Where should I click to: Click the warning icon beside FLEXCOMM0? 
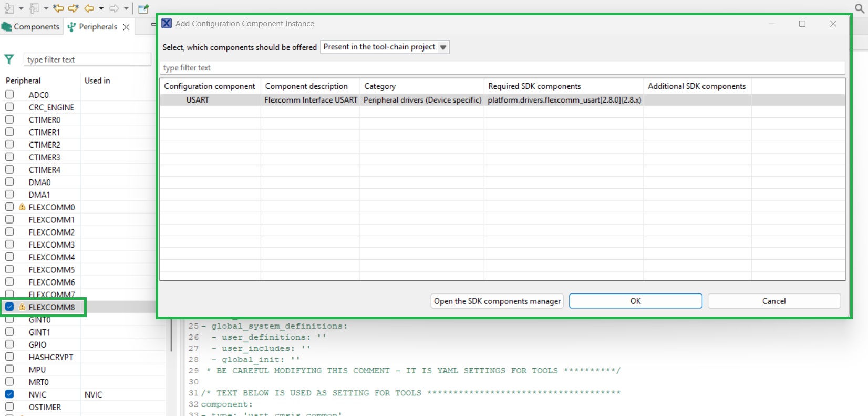[x=22, y=207]
